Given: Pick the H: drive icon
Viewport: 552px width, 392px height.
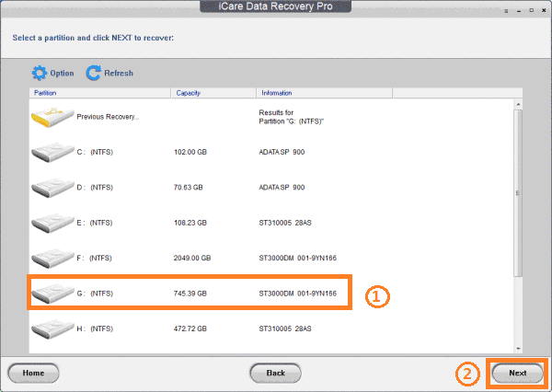Looking at the screenshot, I should pos(52,329).
